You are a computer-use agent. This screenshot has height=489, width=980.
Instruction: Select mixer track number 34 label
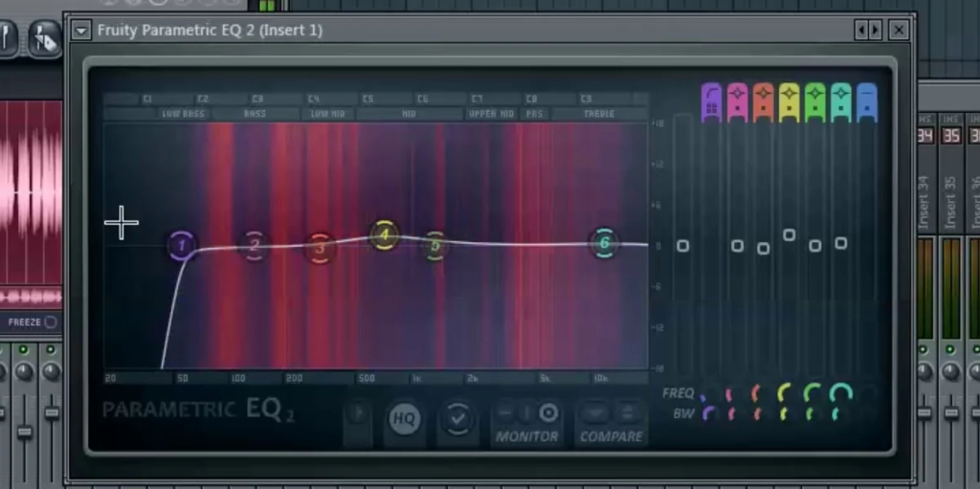pos(925,136)
